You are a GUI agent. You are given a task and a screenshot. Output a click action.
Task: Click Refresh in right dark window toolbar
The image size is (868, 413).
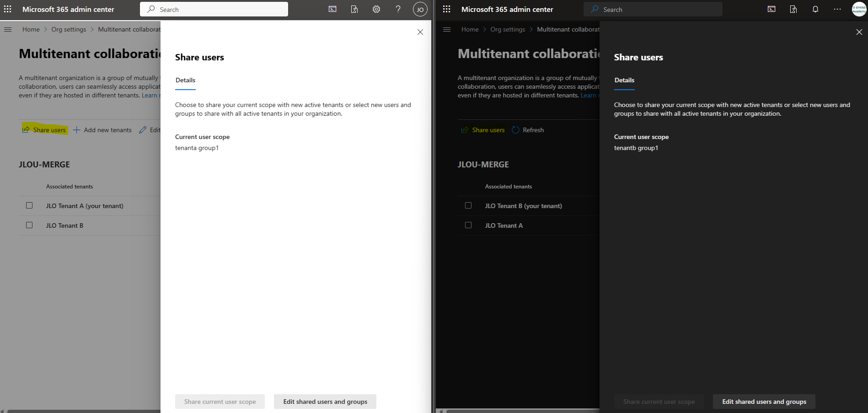(528, 130)
